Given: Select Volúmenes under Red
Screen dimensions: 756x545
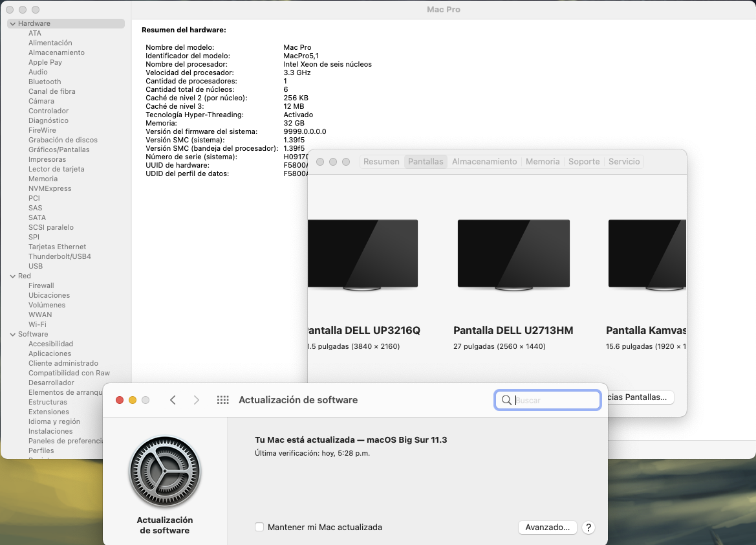Looking at the screenshot, I should point(47,305).
